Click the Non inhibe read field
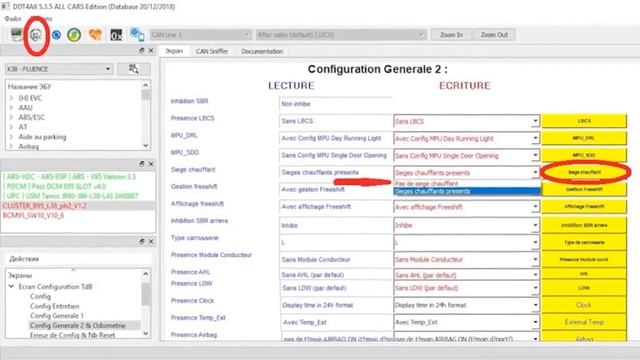Screen dimensions: 640x360 point(336,104)
